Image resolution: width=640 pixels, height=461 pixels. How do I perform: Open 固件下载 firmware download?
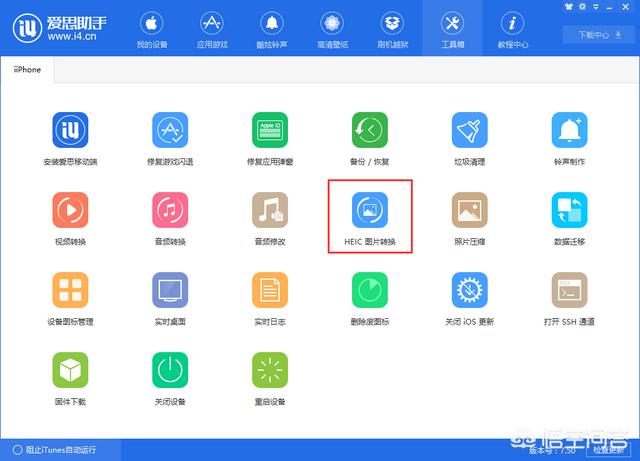pyautogui.click(x=70, y=370)
